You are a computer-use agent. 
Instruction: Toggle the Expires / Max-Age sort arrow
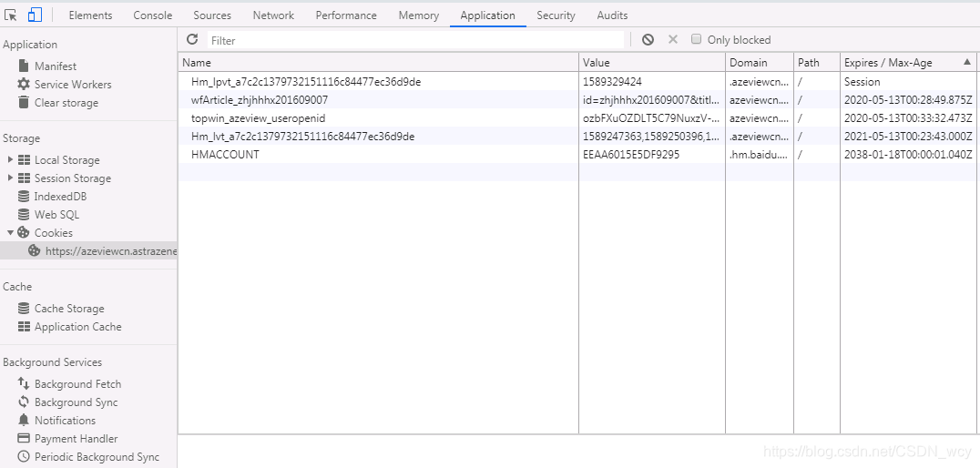pyautogui.click(x=967, y=62)
